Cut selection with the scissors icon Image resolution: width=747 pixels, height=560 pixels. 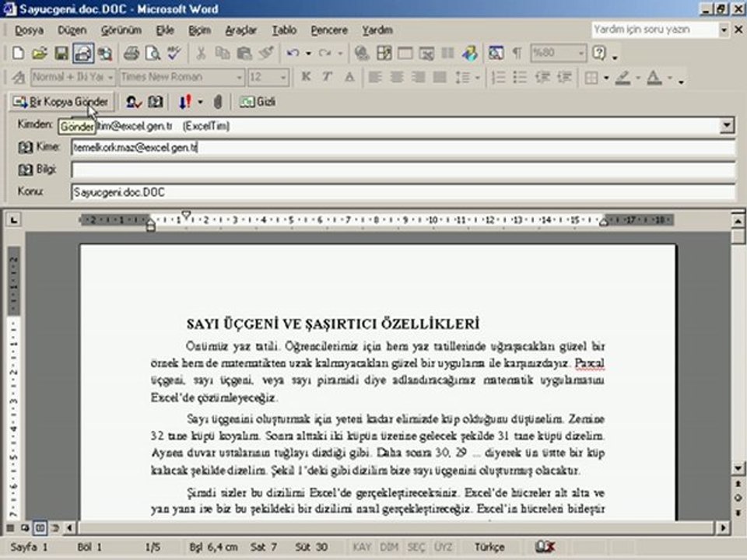(201, 53)
